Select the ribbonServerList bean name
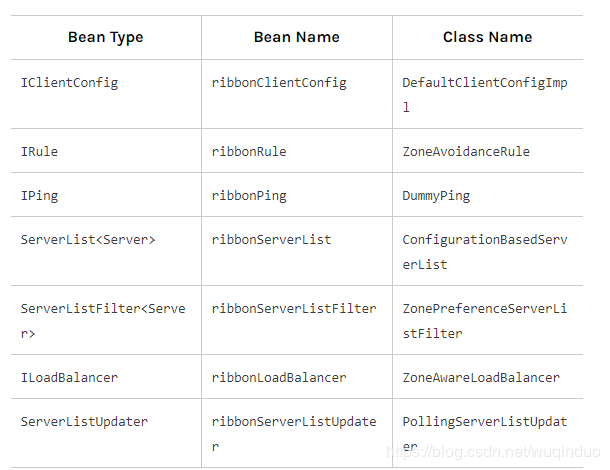610x470 pixels. tap(271, 240)
